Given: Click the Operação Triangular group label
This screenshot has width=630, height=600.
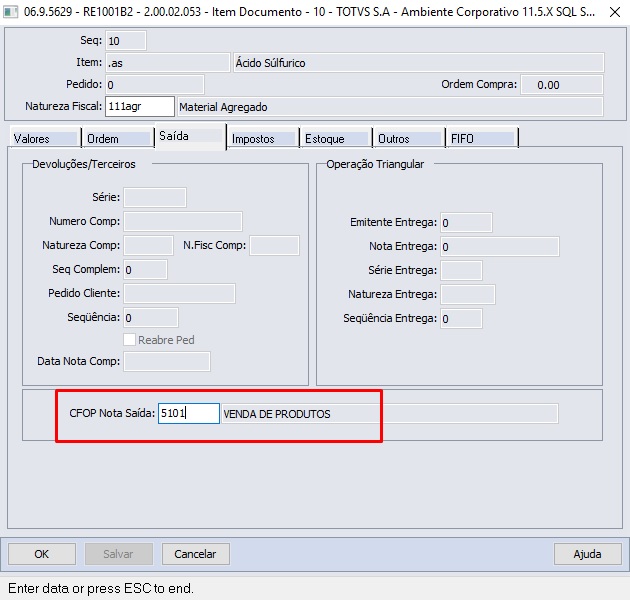Looking at the screenshot, I should tap(375, 164).
